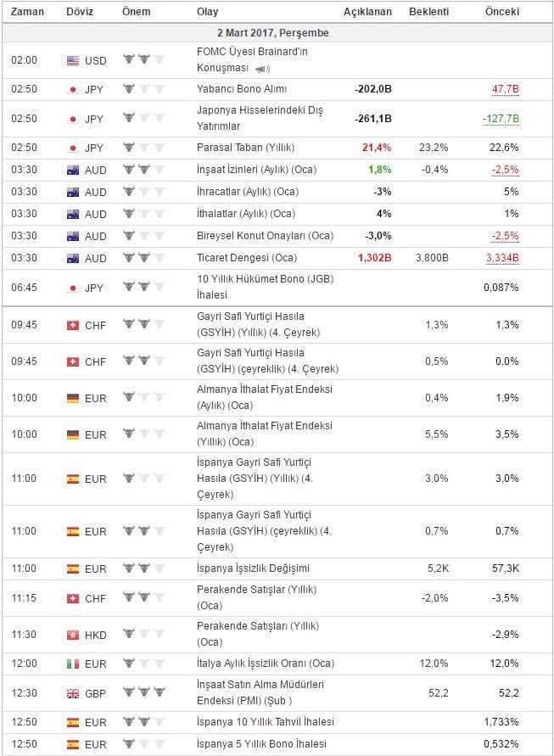Click the Önem column header
554x756 pixels.
point(136,12)
